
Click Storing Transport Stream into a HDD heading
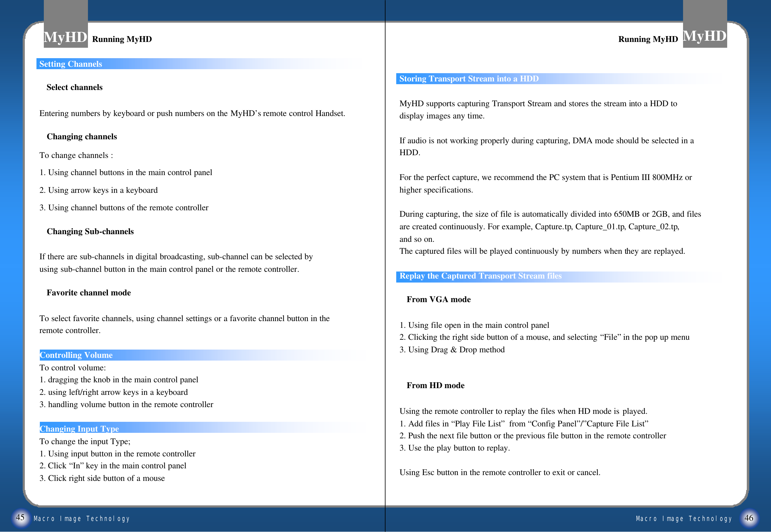(x=469, y=79)
